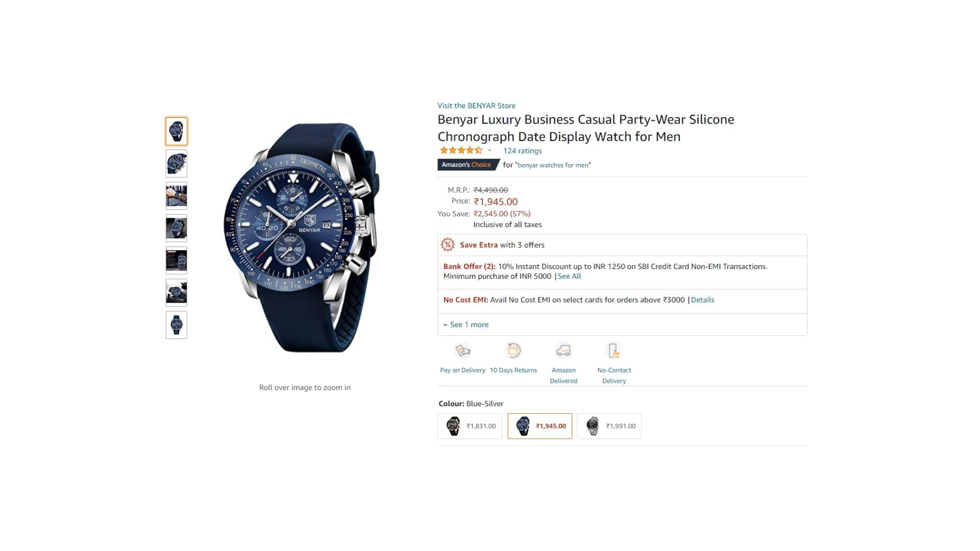Click the benyar watches for men link
The height and width of the screenshot is (551, 980).
554,165
